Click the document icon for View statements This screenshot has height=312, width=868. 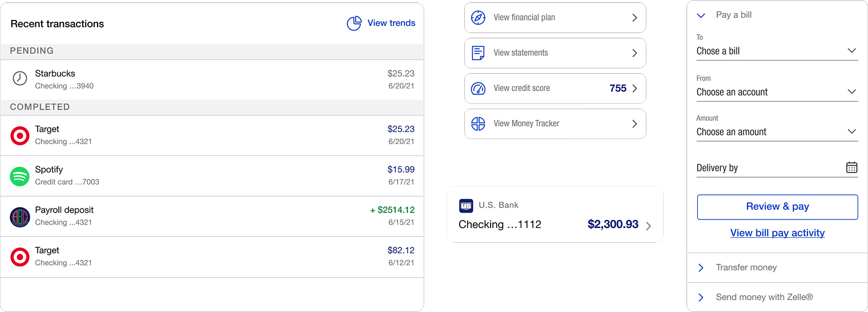[478, 53]
